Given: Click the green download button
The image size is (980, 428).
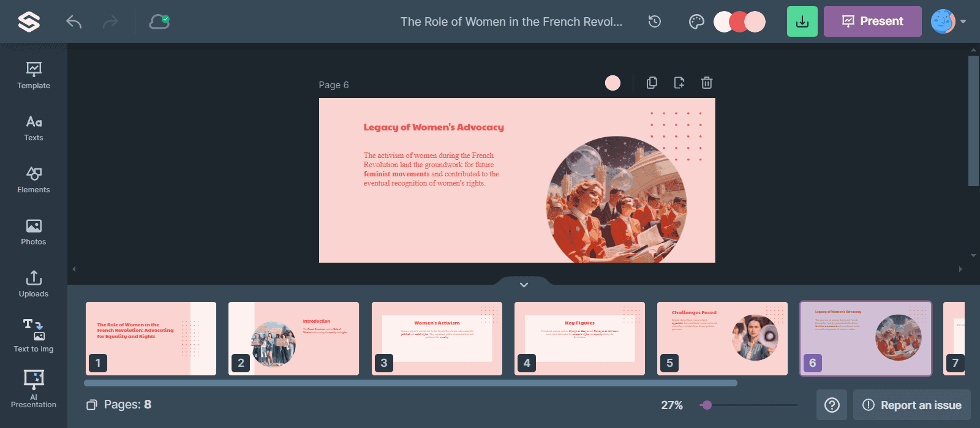Looking at the screenshot, I should tap(802, 21).
